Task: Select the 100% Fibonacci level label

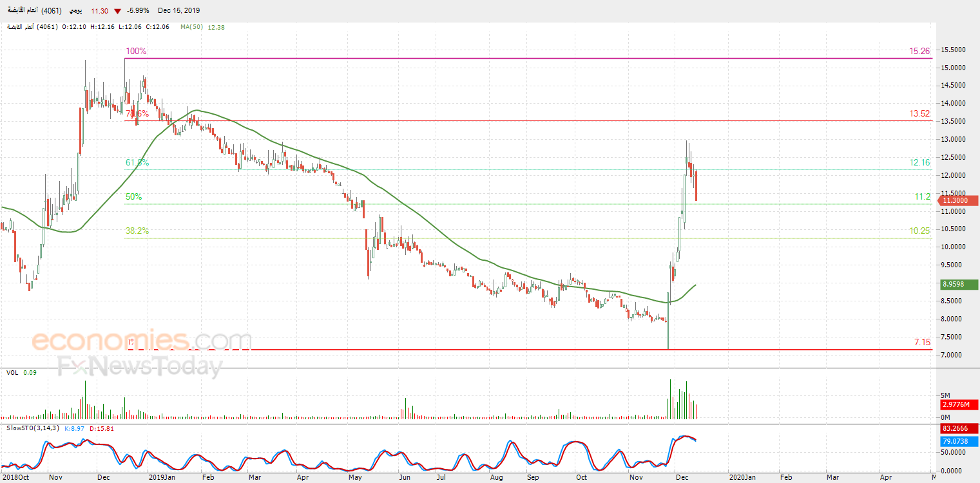Action: [137, 51]
